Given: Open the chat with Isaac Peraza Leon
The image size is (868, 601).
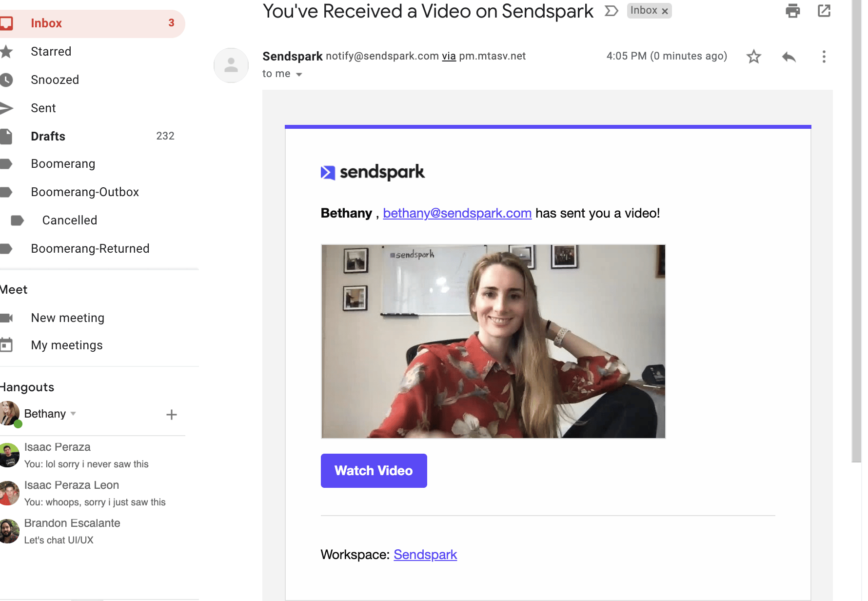Looking at the screenshot, I should (93, 493).
